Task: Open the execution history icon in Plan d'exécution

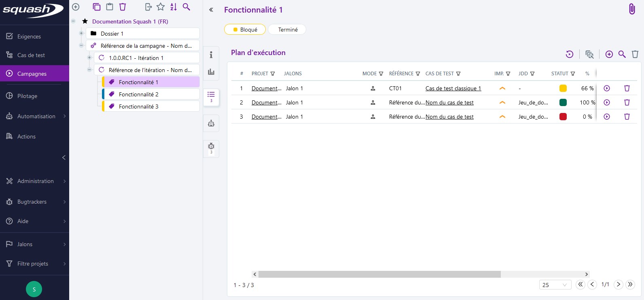Action: pos(570,54)
